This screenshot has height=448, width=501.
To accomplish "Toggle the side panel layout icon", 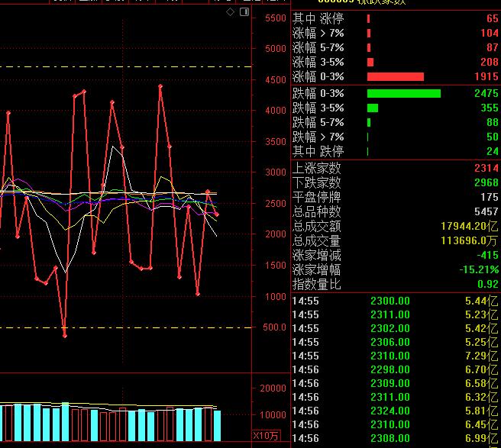I will click(244, 12).
